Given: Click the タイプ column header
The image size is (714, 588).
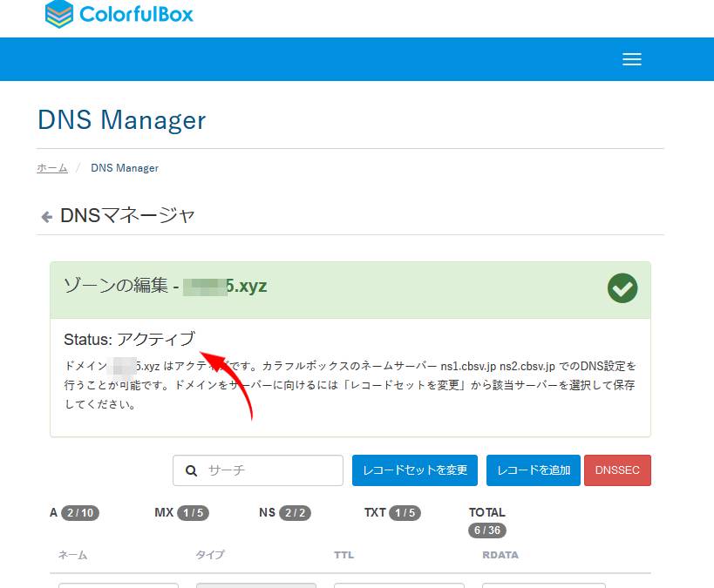Looking at the screenshot, I should pos(210,555).
